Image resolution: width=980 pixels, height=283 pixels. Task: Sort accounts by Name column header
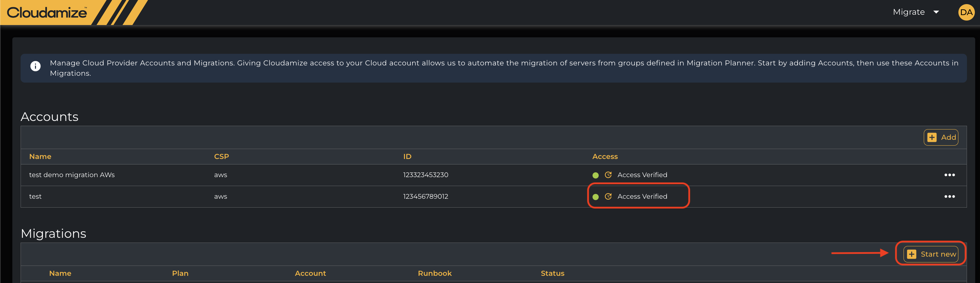[x=40, y=156]
